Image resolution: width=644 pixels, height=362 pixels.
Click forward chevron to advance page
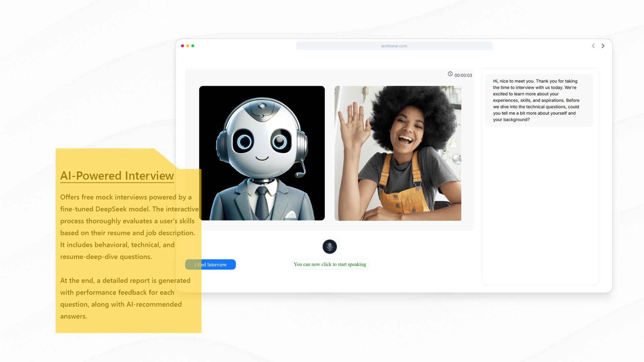tap(603, 46)
